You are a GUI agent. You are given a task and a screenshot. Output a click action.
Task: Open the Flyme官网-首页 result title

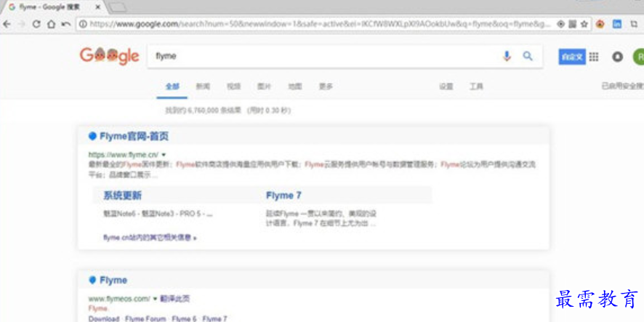coord(134,137)
